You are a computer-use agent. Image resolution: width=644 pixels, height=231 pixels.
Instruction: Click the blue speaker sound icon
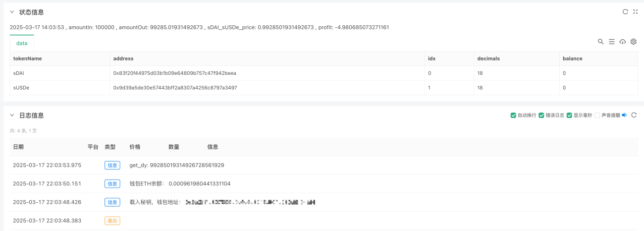[624, 115]
